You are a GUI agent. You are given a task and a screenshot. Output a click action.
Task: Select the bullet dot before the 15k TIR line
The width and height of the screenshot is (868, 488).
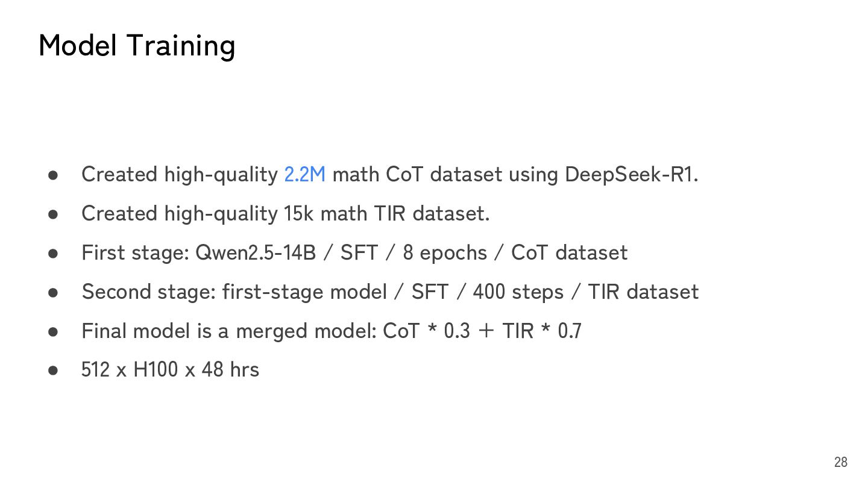53,214
